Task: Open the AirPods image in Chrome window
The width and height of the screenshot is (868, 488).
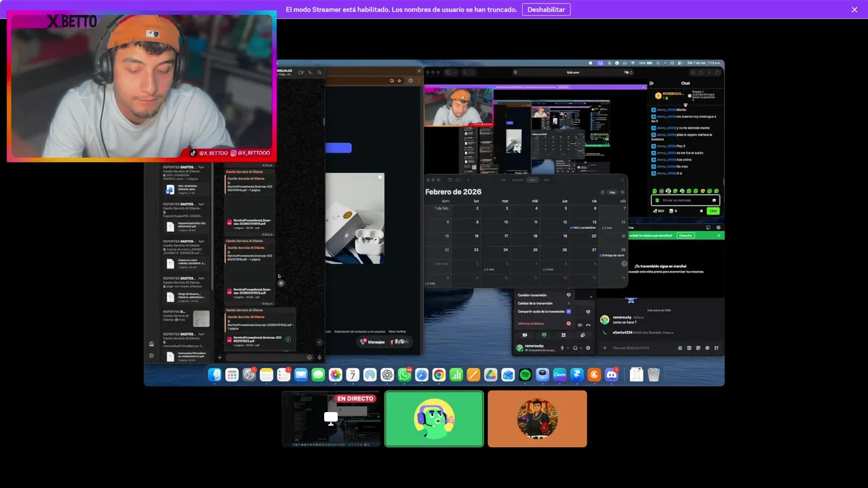Action: [355, 218]
